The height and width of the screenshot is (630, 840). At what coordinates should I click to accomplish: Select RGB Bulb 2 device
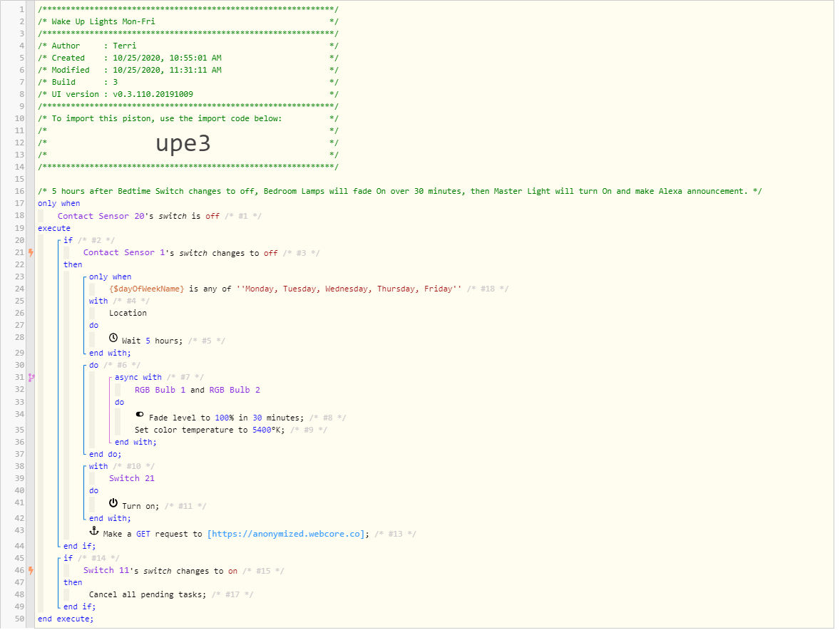(235, 391)
